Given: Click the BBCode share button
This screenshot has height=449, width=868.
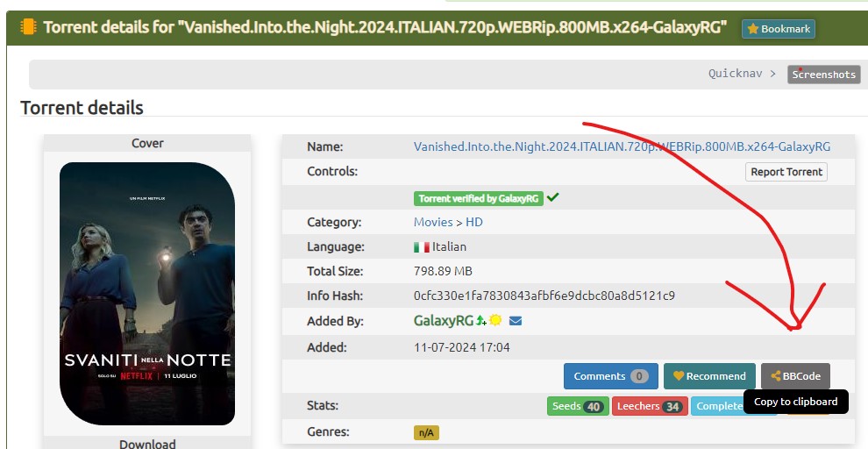Looking at the screenshot, I should point(795,376).
